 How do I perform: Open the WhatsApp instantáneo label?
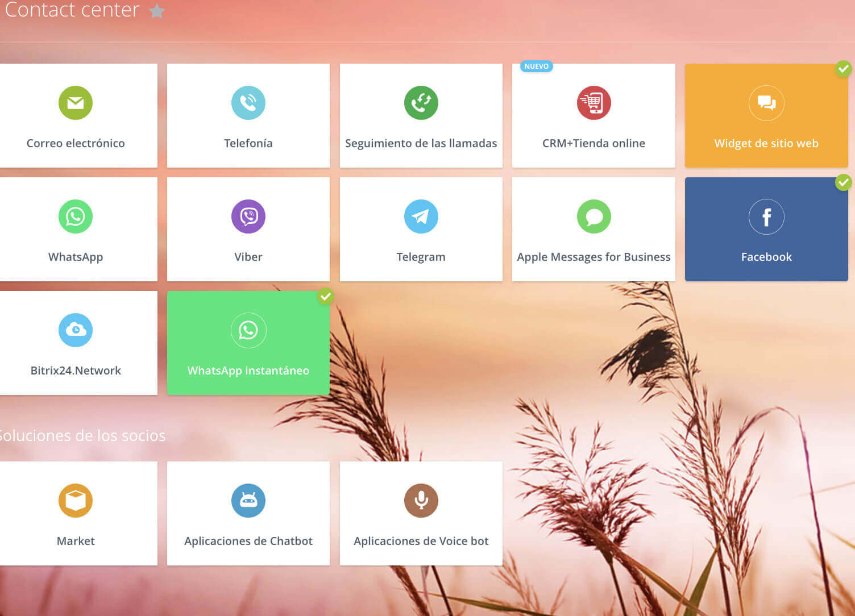pos(248,371)
